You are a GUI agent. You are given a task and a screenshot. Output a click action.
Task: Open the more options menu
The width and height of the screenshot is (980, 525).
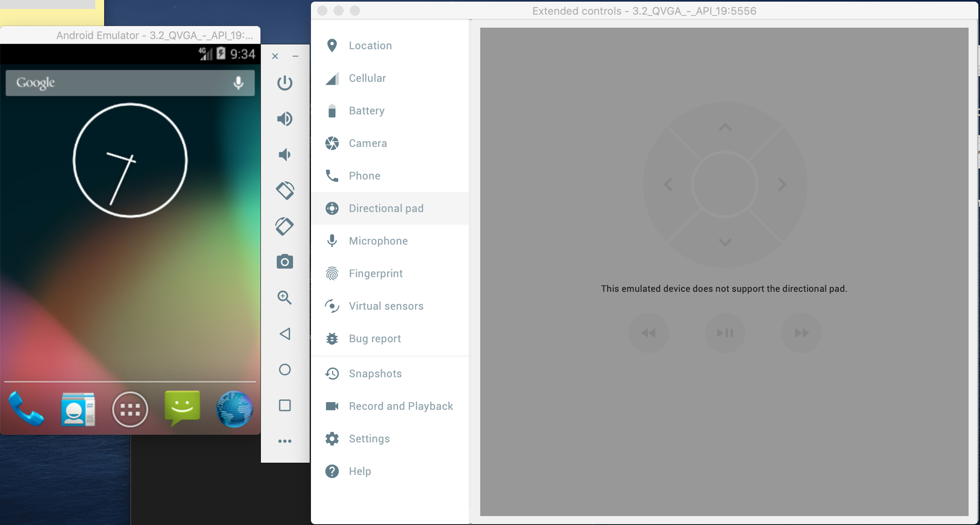(x=285, y=441)
